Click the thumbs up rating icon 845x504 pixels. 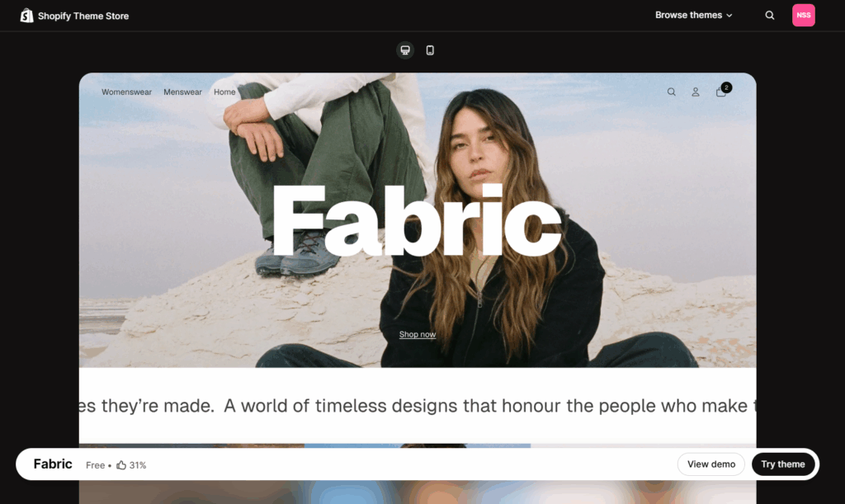pyautogui.click(x=121, y=465)
